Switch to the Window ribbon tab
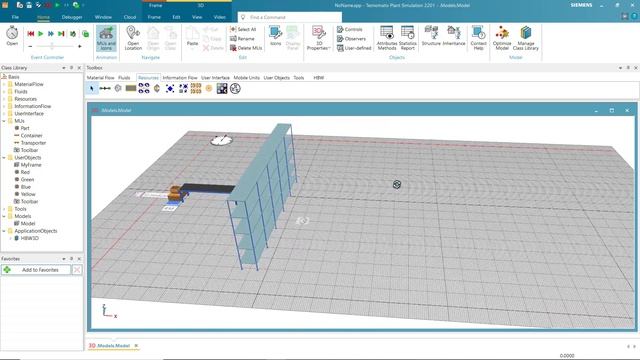This screenshot has width=640, height=360. click(x=103, y=17)
